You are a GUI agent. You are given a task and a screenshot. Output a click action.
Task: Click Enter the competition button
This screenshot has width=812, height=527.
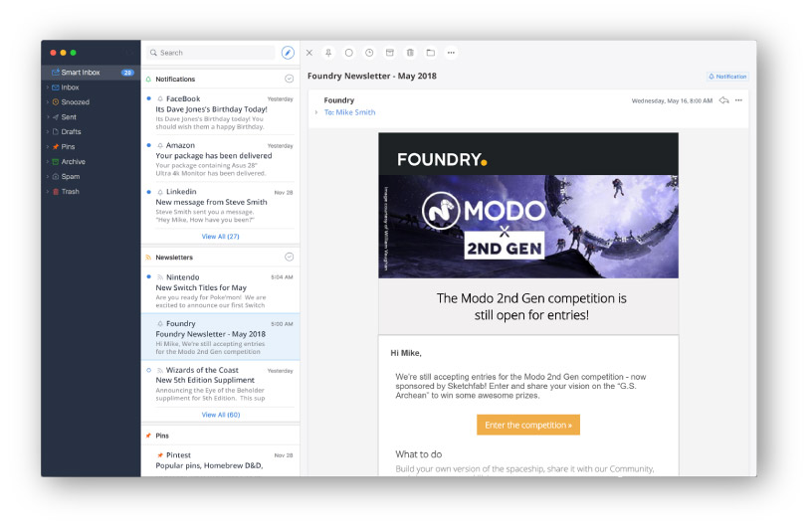528,425
